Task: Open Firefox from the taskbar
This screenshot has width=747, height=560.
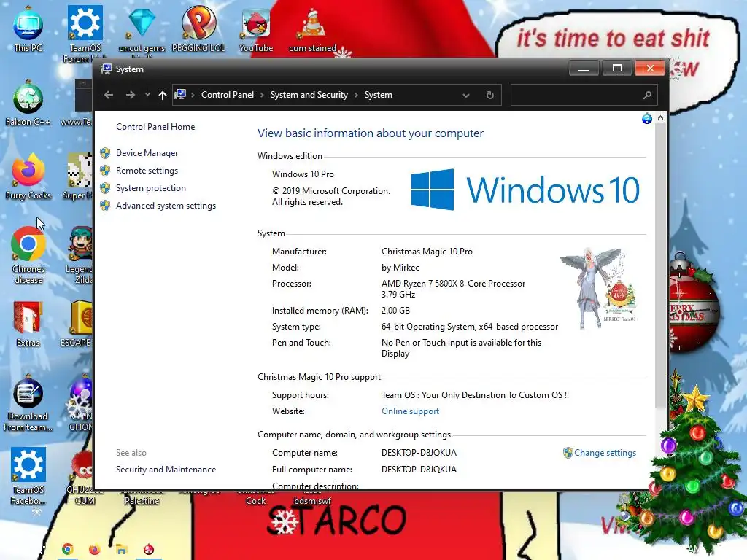Action: (94, 549)
